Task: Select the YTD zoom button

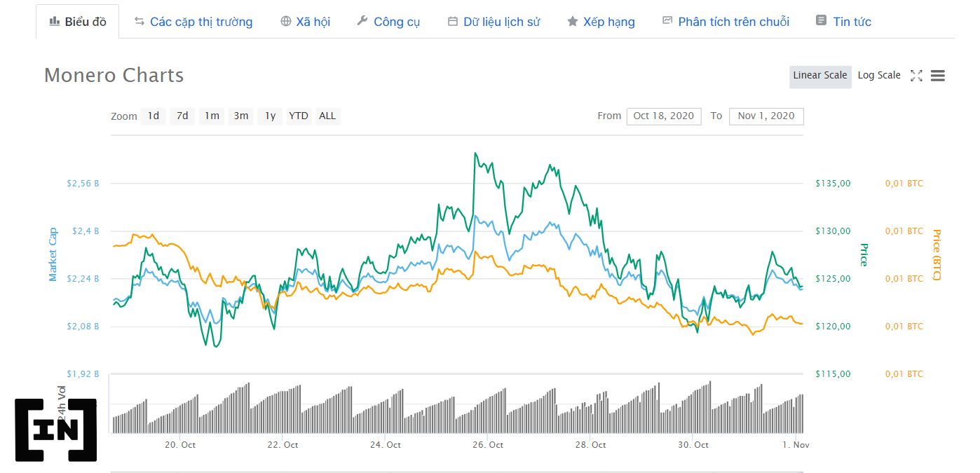Action: (299, 116)
